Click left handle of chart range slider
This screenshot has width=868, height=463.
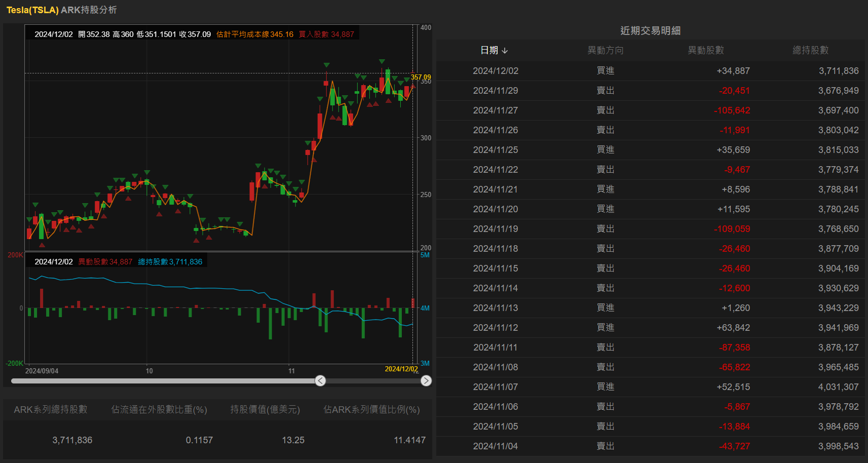(x=320, y=380)
